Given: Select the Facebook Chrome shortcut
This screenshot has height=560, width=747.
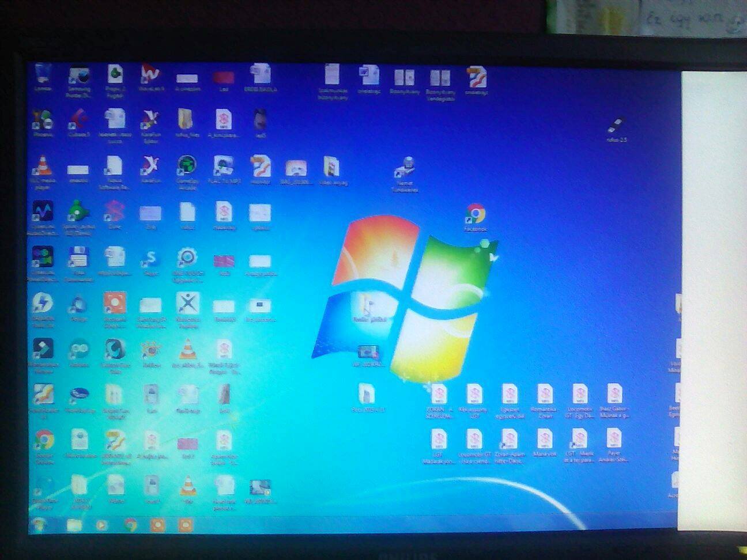Looking at the screenshot, I should click(475, 218).
